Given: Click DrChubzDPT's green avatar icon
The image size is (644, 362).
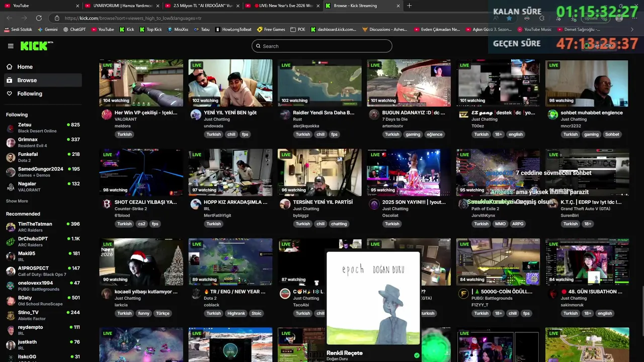Looking at the screenshot, I should (x=11, y=241).
